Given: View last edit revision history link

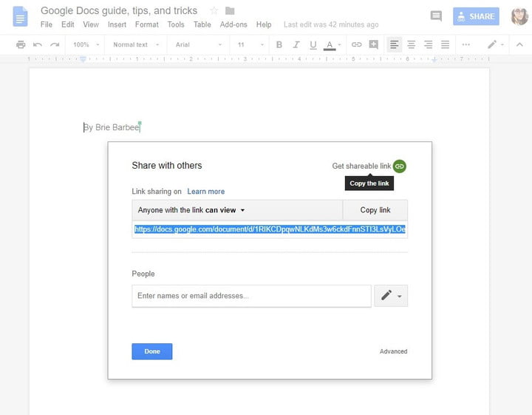Looking at the screenshot, I should pos(331,24).
